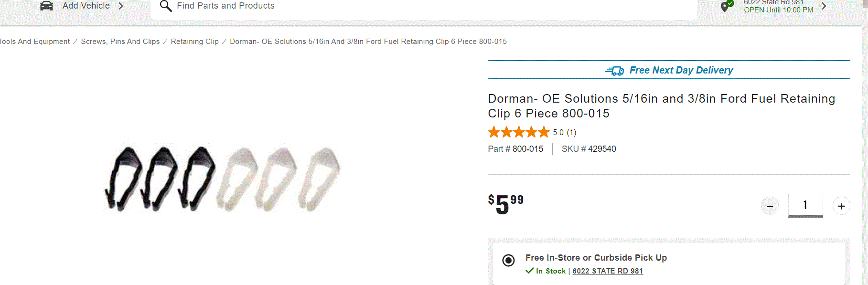
Task: Click the delivery truck icon
Action: coord(615,71)
